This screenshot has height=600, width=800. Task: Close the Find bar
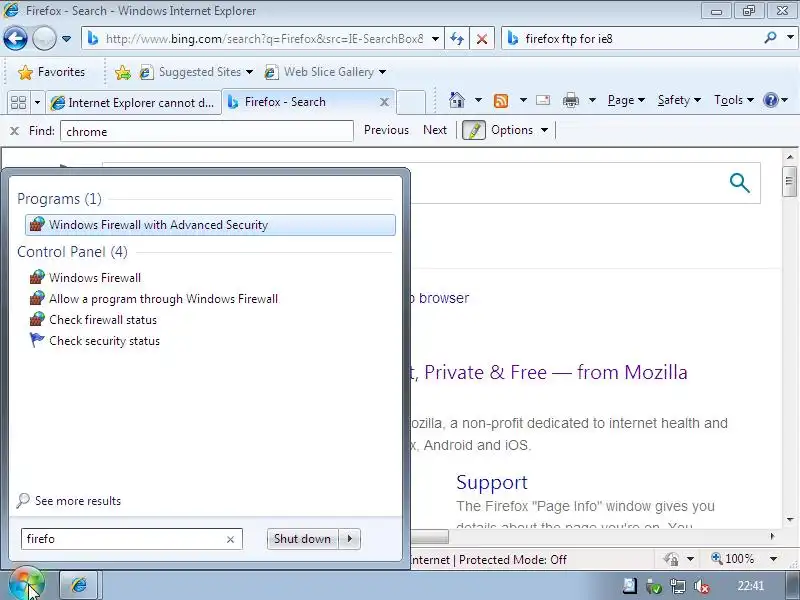(x=14, y=131)
